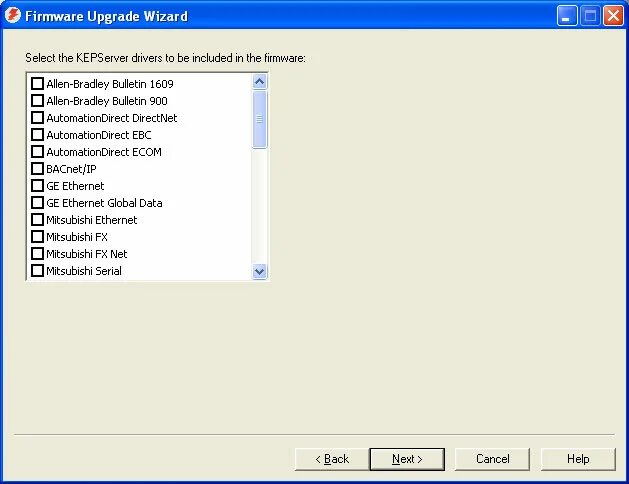Screen dimensions: 629x484
Task: Enable the Mitsubishi FX Net checkbox
Action: [37, 254]
